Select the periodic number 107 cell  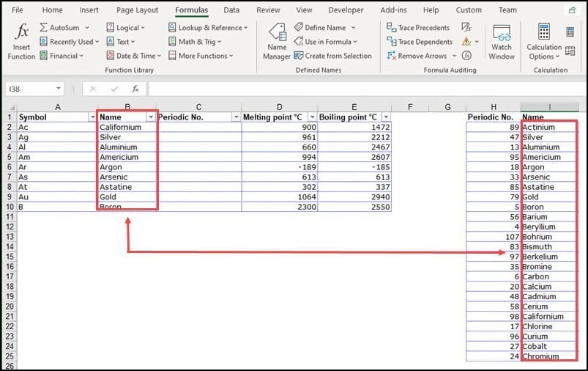(494, 237)
